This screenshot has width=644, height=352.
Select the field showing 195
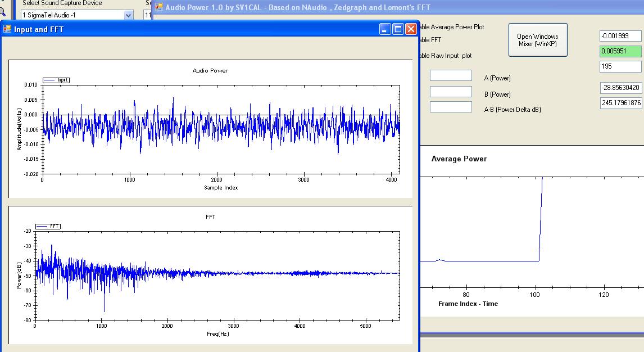(620, 66)
